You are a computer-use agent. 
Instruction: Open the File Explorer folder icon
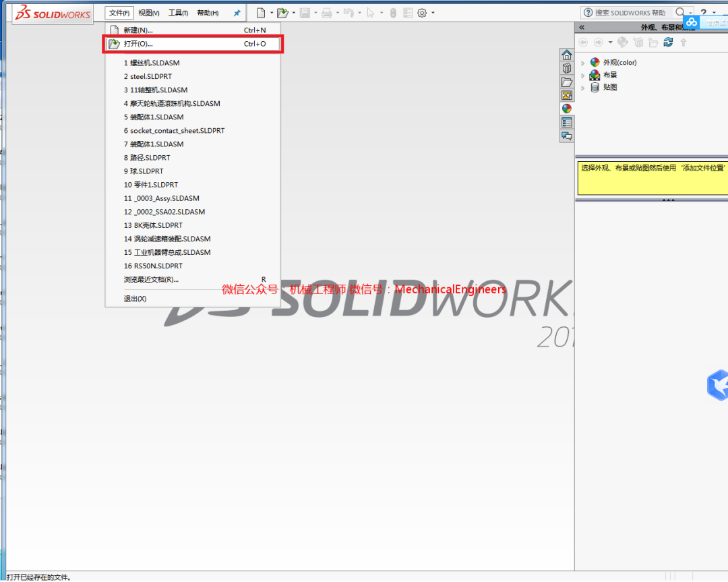pos(566,82)
